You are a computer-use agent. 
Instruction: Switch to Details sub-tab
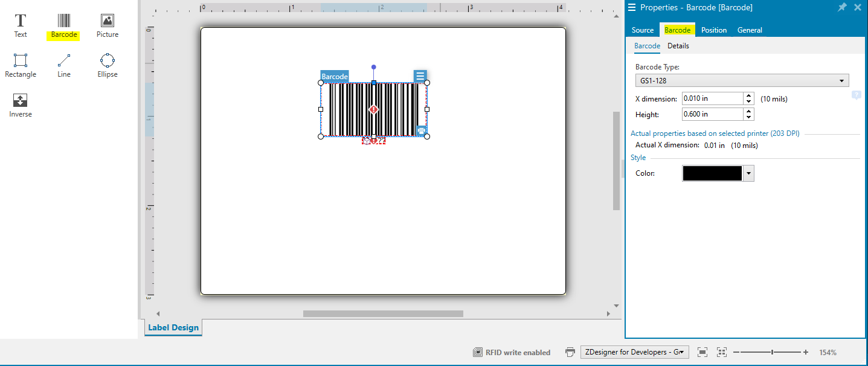[x=678, y=46]
